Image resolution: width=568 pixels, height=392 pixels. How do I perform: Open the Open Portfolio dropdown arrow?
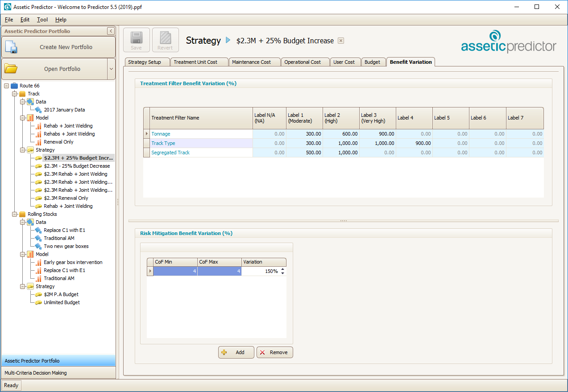tap(111, 69)
